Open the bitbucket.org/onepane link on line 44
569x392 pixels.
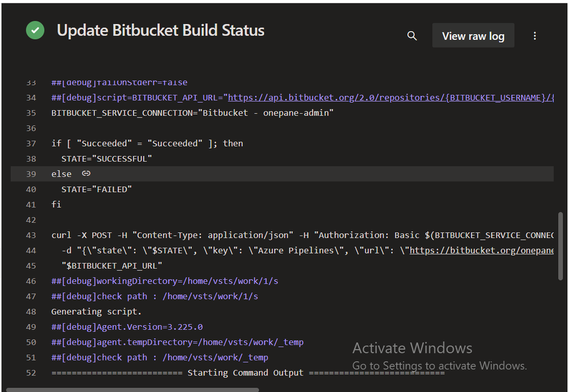[x=482, y=250]
